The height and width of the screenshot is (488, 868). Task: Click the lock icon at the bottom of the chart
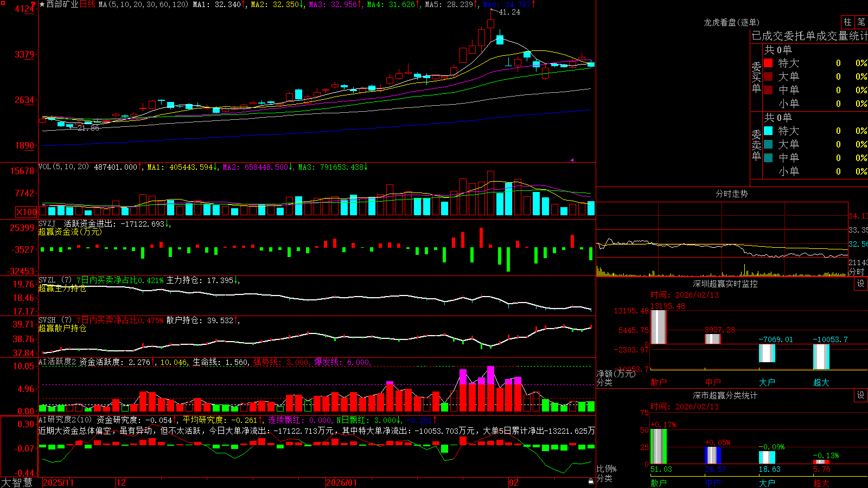591,481
